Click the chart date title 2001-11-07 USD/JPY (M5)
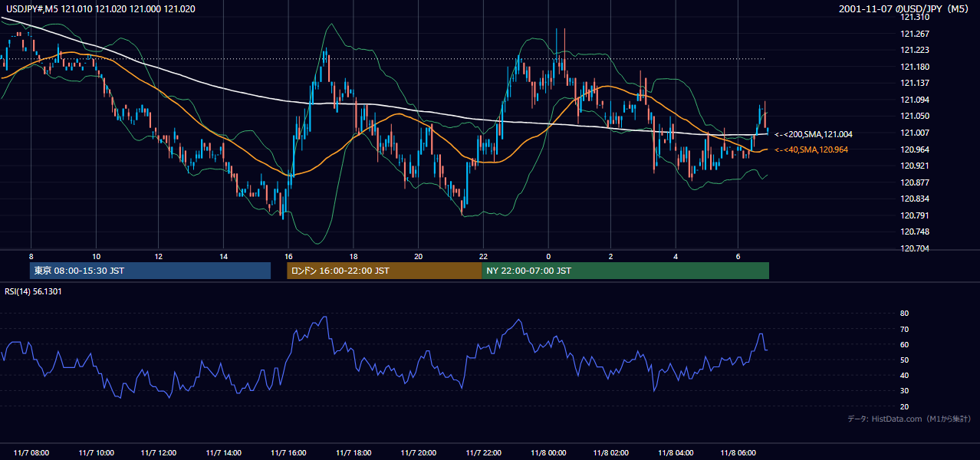 (x=905, y=8)
